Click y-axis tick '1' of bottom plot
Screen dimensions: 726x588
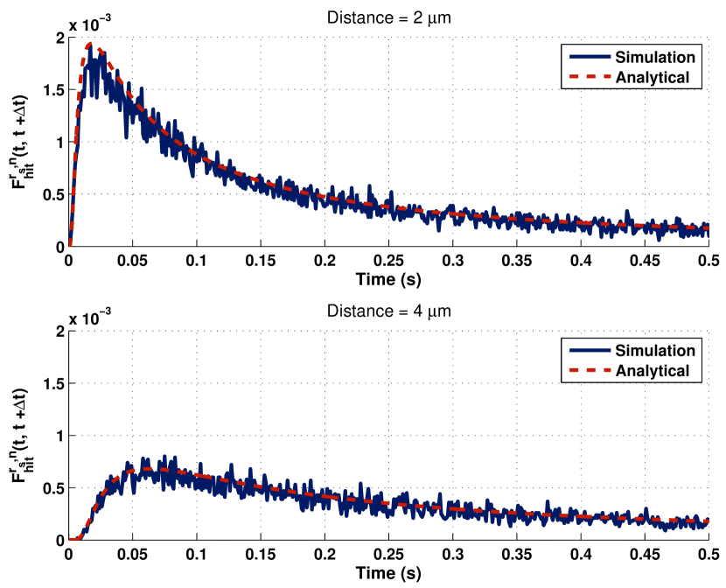click(60, 436)
